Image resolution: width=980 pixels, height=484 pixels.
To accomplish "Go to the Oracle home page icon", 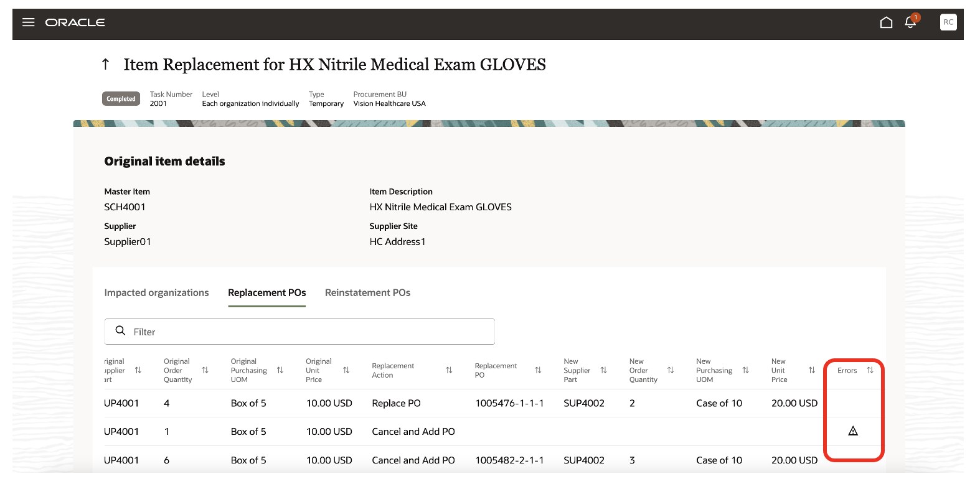I will [x=886, y=23].
